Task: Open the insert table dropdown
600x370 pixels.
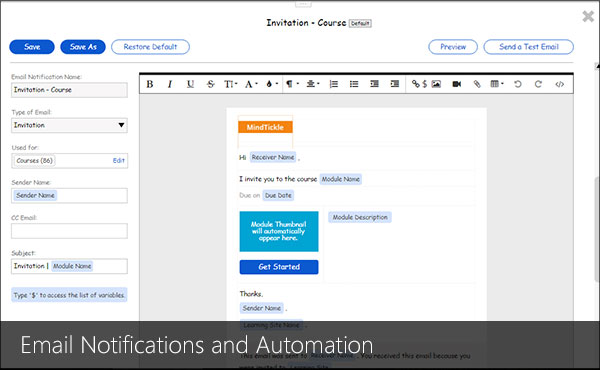Action: pos(497,84)
